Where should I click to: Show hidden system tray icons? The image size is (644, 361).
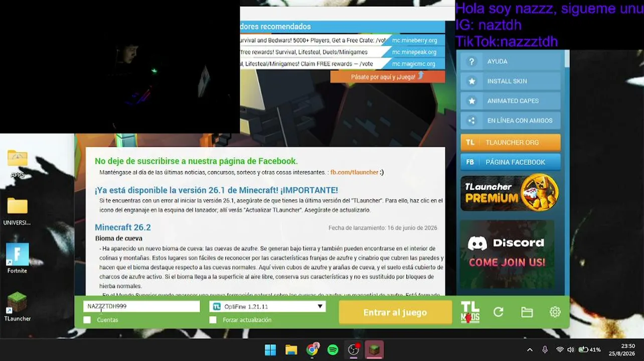tap(530, 349)
